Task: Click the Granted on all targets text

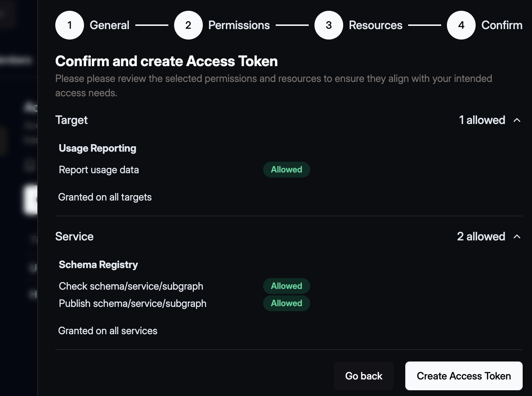Action: click(x=105, y=197)
